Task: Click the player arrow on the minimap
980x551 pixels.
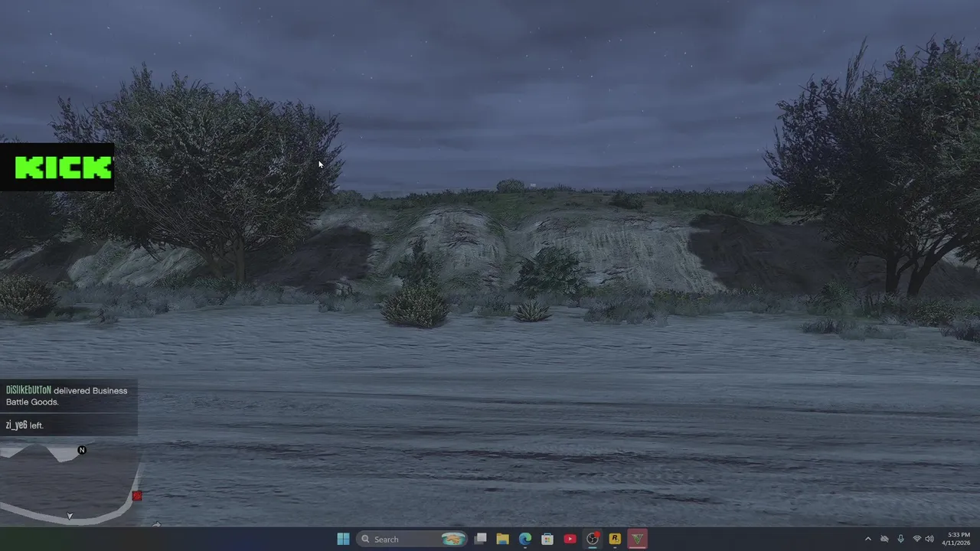Action: point(70,516)
